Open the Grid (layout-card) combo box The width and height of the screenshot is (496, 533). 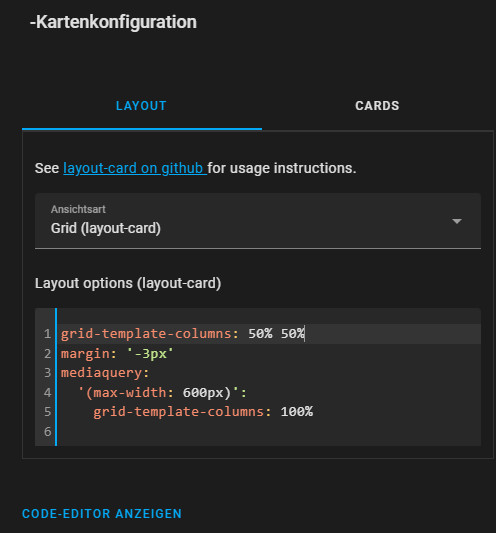click(258, 221)
